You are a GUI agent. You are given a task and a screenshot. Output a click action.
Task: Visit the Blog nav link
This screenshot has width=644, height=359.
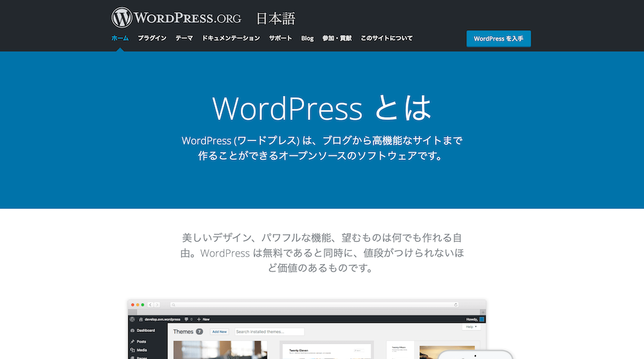[x=307, y=38]
